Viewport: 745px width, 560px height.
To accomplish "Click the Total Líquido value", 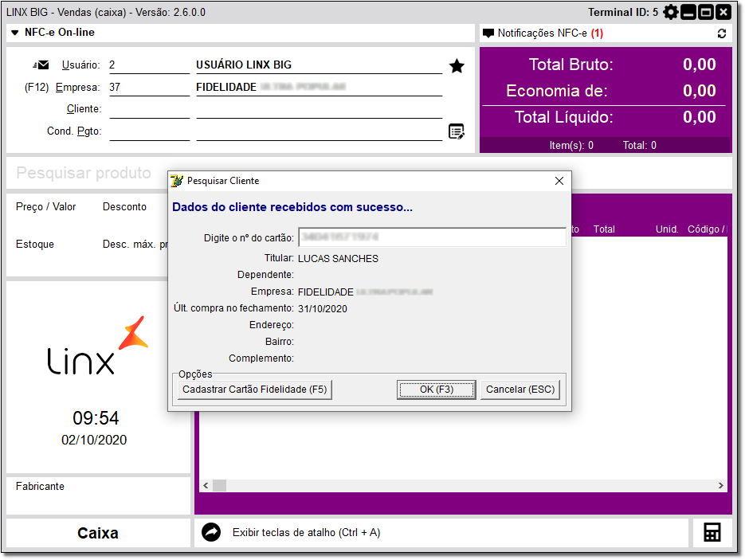I will click(x=699, y=117).
